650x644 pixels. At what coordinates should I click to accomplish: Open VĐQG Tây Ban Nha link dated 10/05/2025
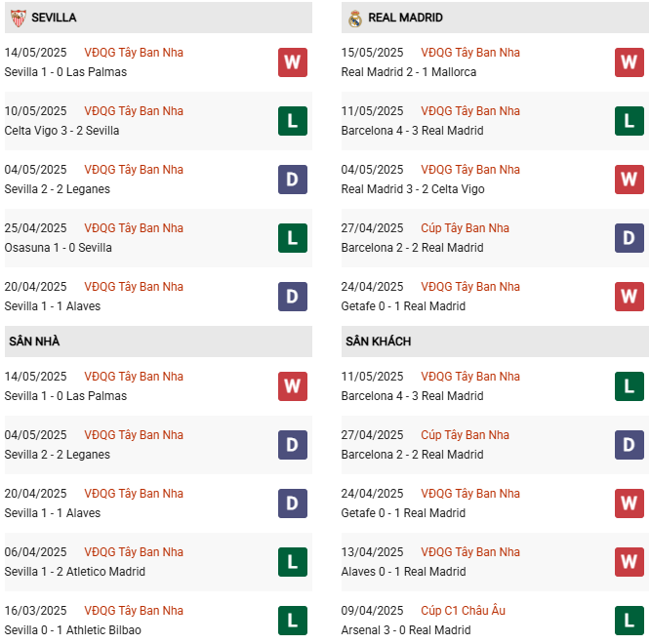coord(134,111)
